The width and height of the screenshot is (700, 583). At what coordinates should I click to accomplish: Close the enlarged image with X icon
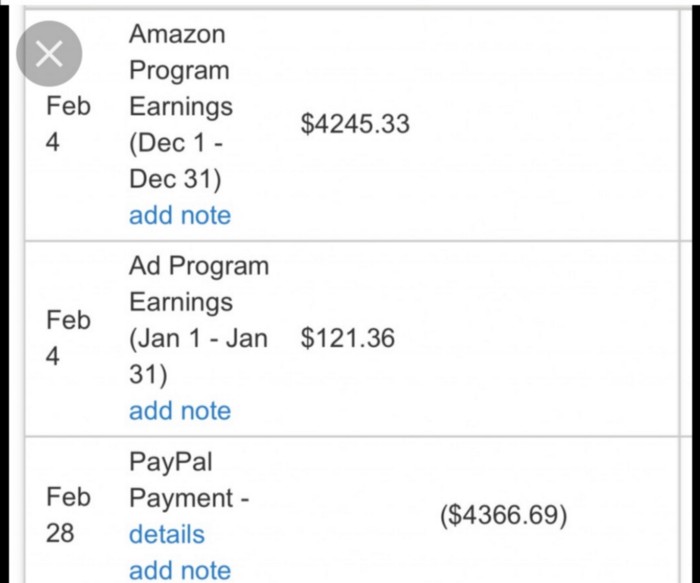[x=49, y=54]
